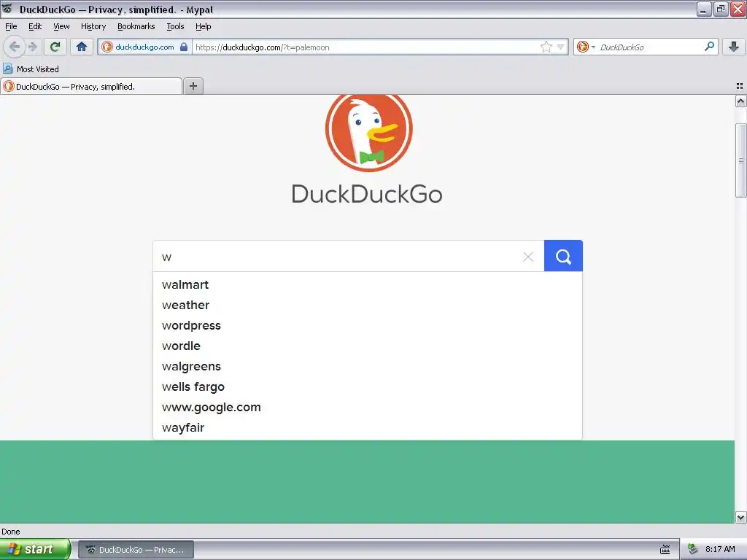The image size is (747, 560).
Task: Open the Most Visited bookmarks folder
Action: (31, 69)
